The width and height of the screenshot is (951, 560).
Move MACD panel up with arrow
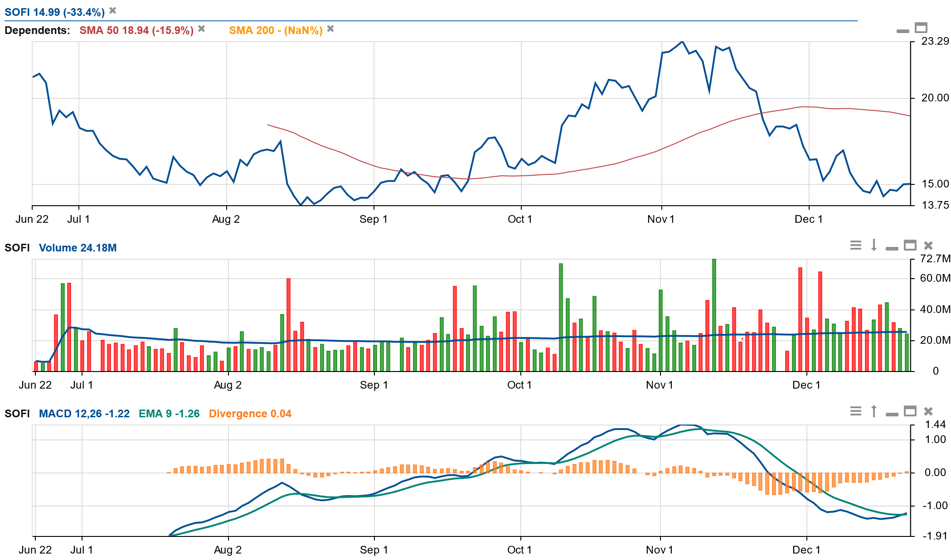click(873, 411)
